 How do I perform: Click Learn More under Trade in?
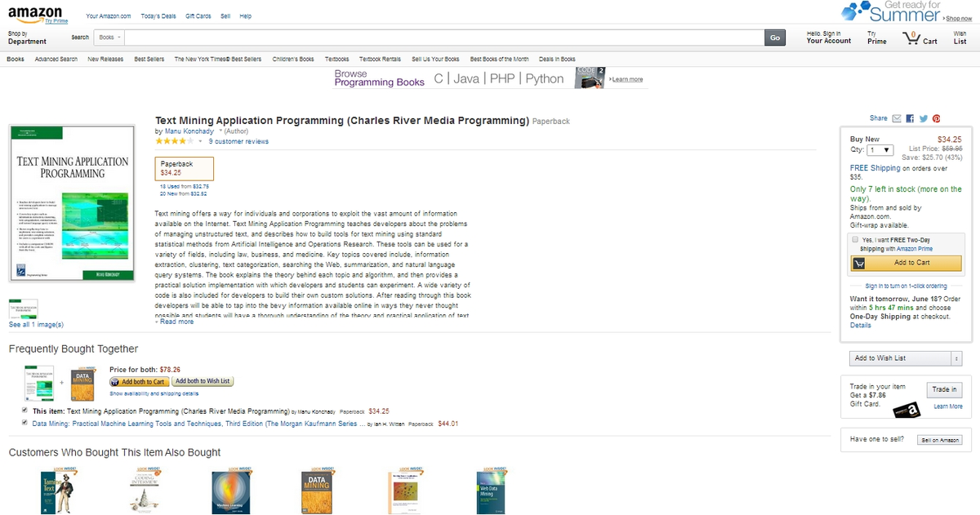click(x=947, y=406)
